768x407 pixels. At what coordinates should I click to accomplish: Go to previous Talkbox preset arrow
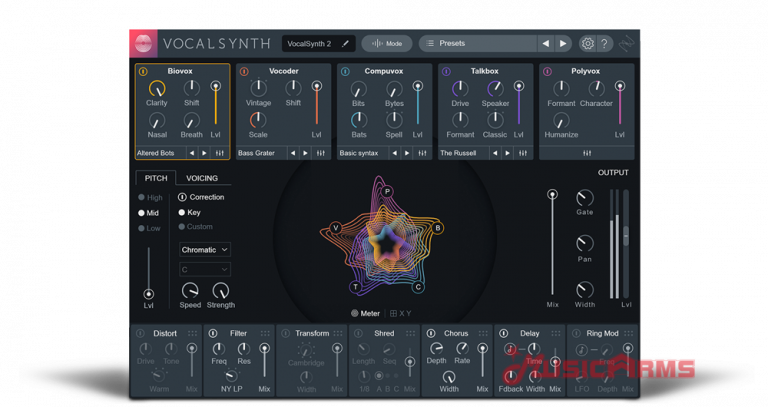[x=494, y=153]
